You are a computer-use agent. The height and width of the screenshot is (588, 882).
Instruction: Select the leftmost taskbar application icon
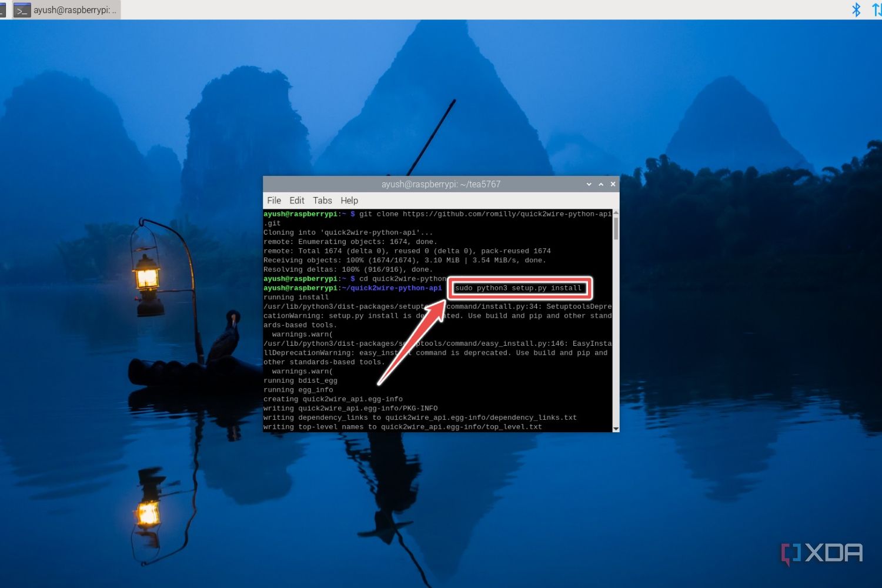(4, 9)
